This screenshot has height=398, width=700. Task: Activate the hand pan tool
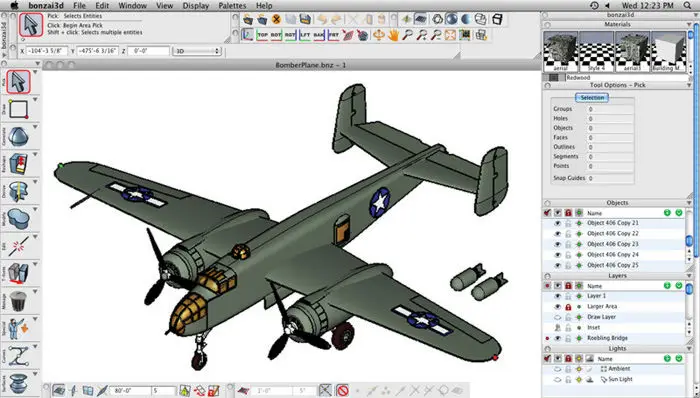coord(393,35)
